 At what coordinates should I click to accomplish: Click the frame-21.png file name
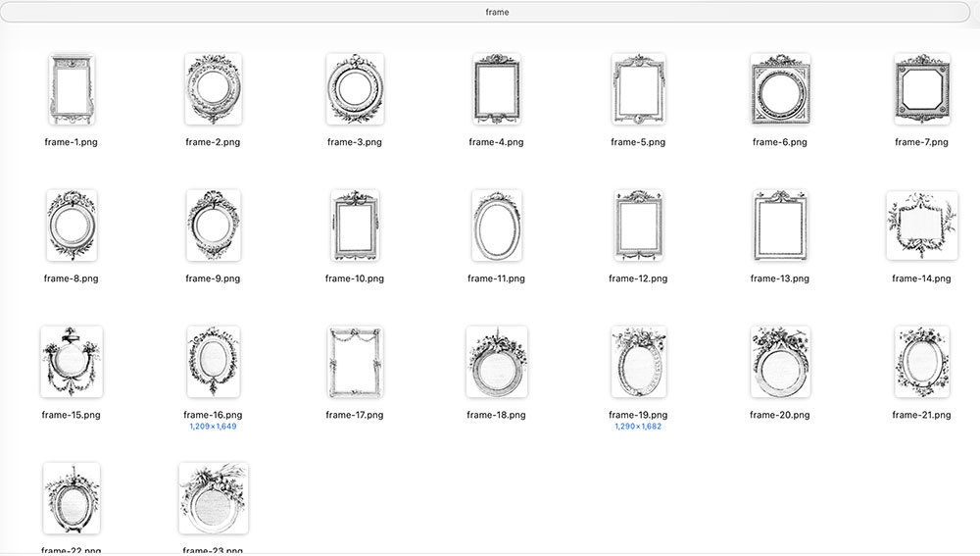point(922,415)
